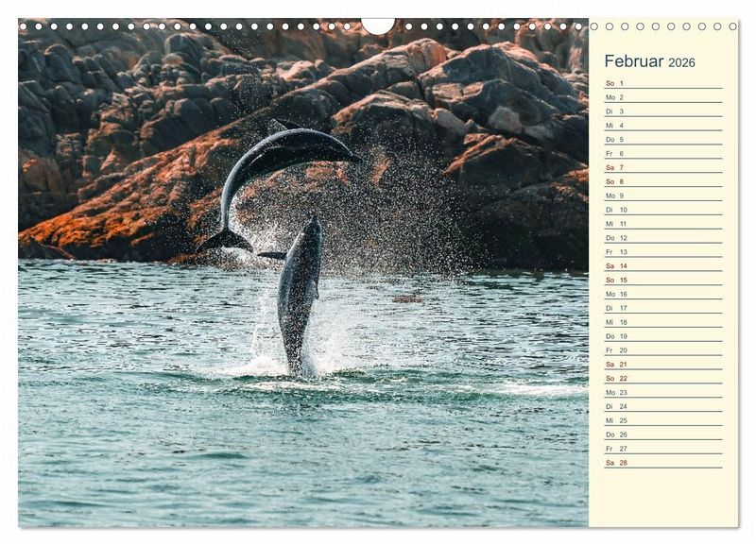Select the 'Mo 16' date row

click(663, 294)
